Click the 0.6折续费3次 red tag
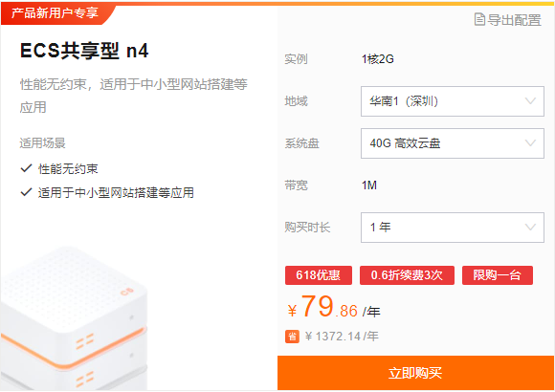The height and width of the screenshot is (392, 555). pyautogui.click(x=407, y=275)
